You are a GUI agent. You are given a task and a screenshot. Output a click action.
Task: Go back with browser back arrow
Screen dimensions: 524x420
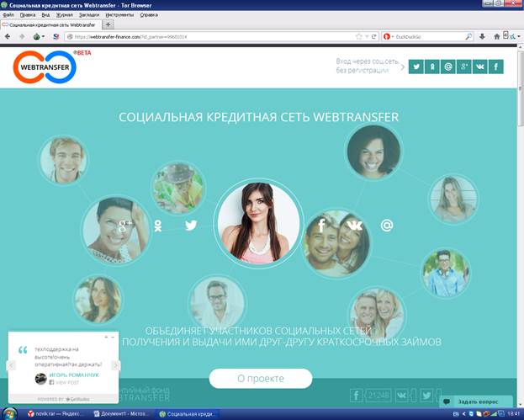pyautogui.click(x=8, y=36)
